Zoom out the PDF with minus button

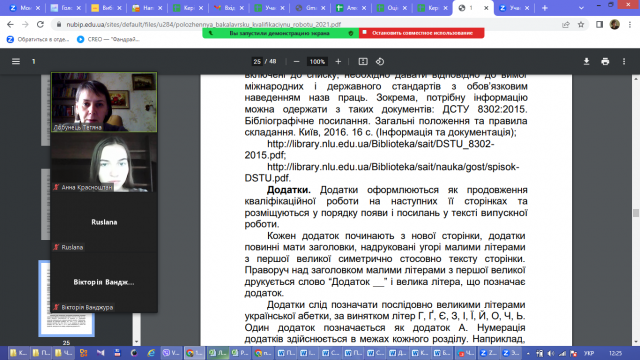point(297,61)
